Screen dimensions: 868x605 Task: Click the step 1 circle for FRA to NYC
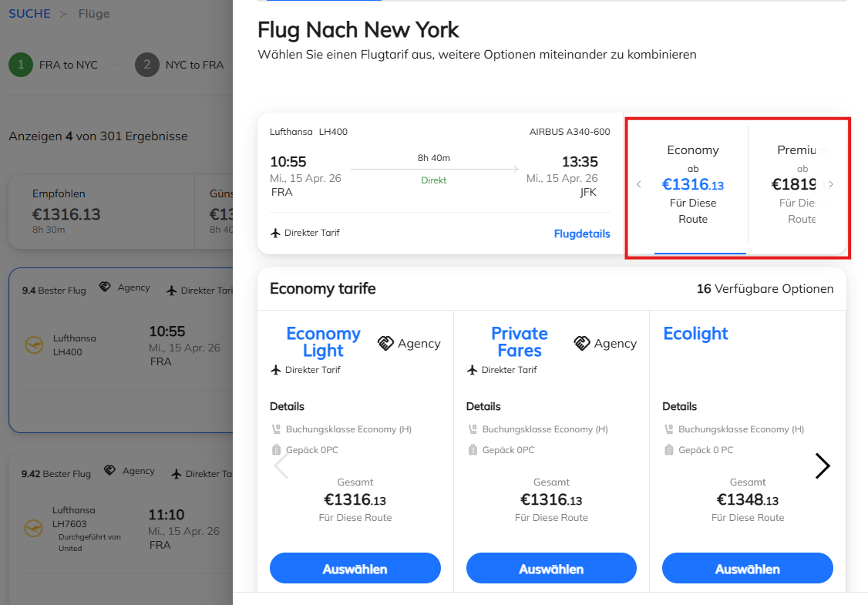tap(21, 65)
